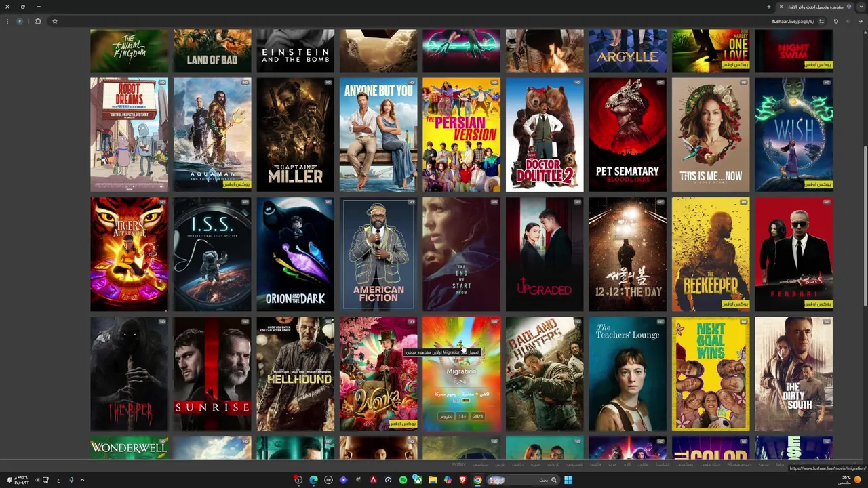Open the blue diamond app in taskbar
The height and width of the screenshot is (488, 868).
coord(343,480)
